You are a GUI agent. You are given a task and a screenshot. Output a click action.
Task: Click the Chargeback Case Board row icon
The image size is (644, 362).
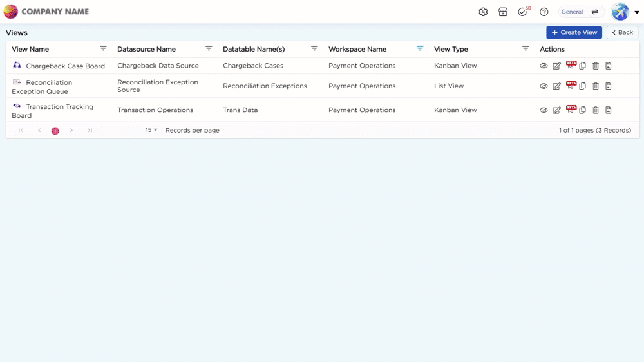click(17, 65)
